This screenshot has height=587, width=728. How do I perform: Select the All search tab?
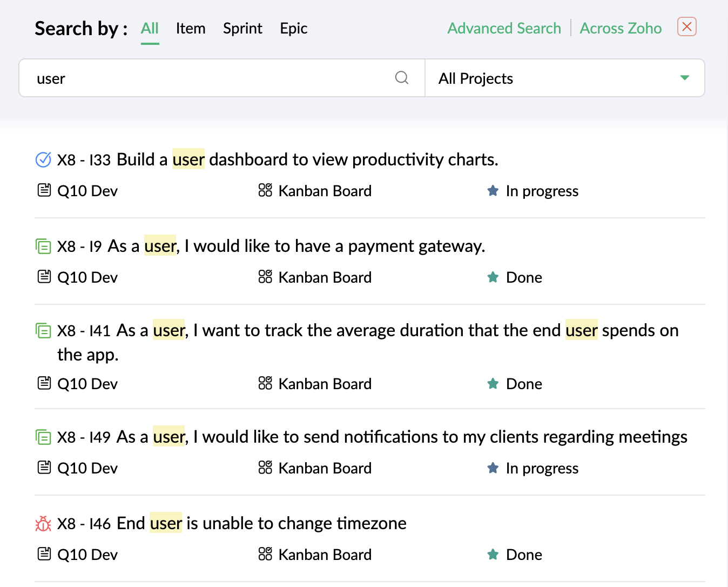(x=150, y=28)
